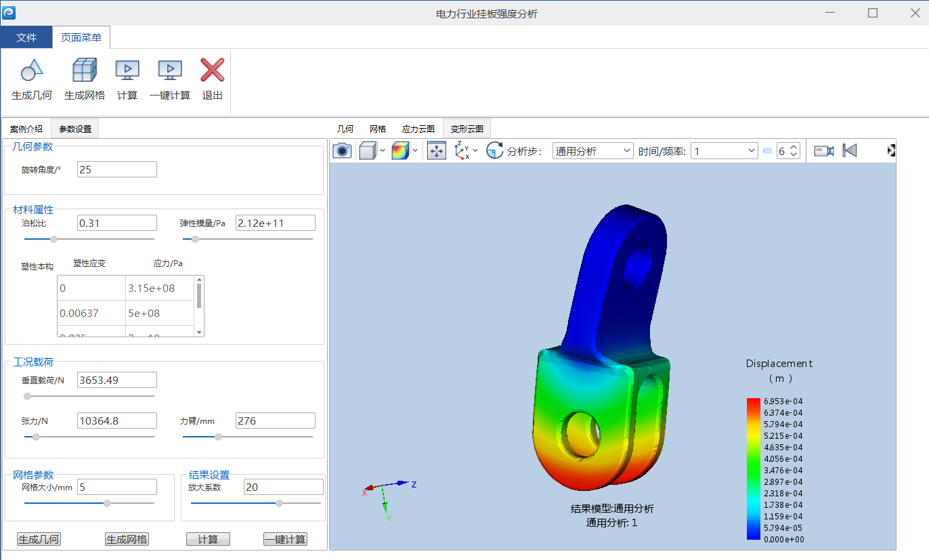Screen dimensions: 929x560
Task: Open the 案例介绍 tab
Action: [x=26, y=129]
